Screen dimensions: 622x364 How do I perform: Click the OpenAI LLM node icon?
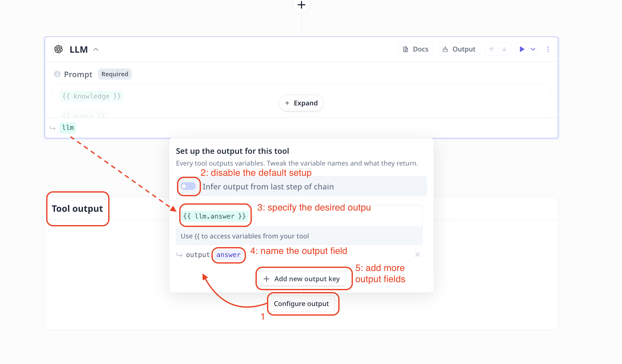(58, 49)
